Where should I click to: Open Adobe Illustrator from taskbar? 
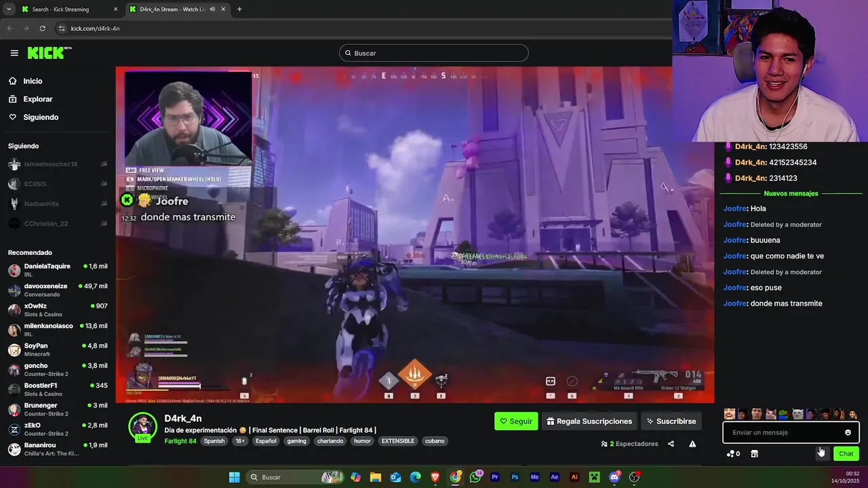pos(574,477)
